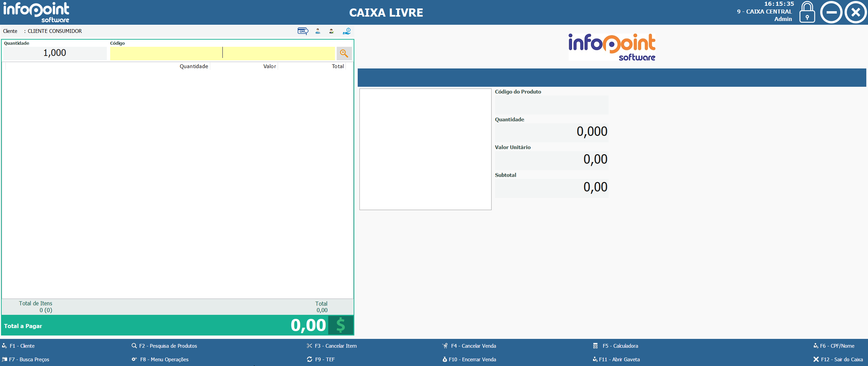This screenshot has width=868, height=366.
Task: Click the product search magnifier button
Action: [x=344, y=53]
